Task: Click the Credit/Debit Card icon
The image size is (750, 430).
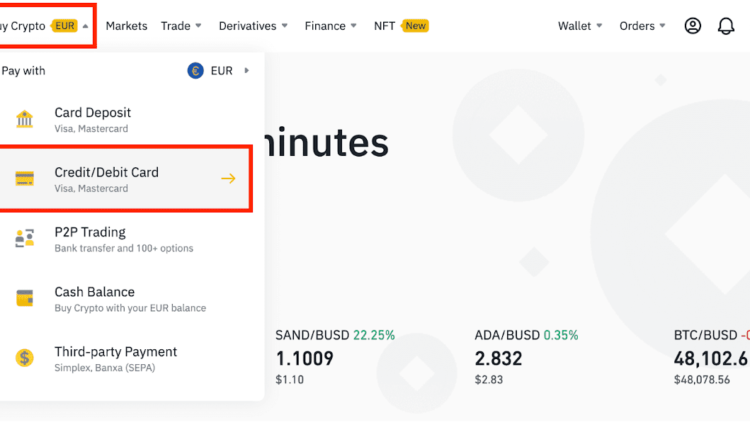Action: [25, 179]
